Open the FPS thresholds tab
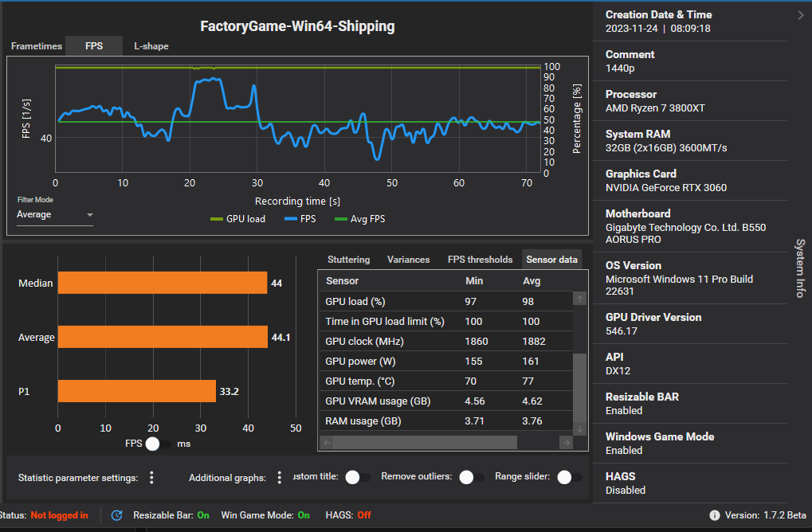This screenshot has width=812, height=532. click(x=480, y=260)
